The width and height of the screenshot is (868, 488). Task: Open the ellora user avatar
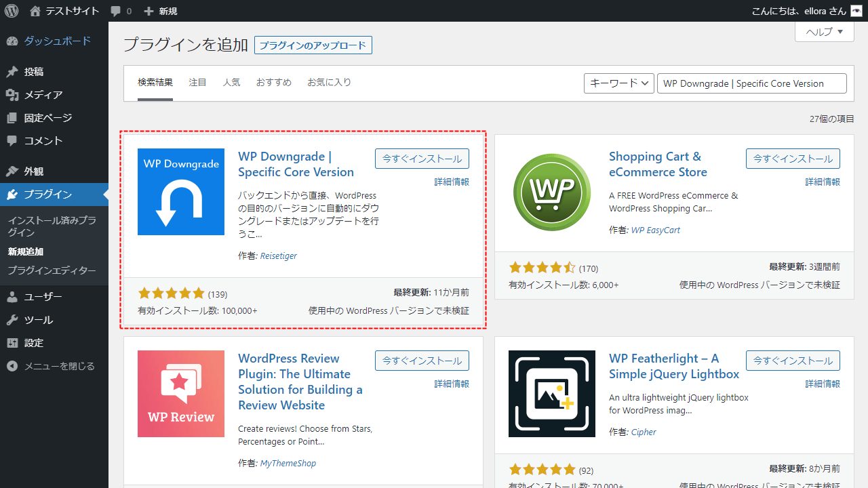pyautogui.click(x=856, y=11)
